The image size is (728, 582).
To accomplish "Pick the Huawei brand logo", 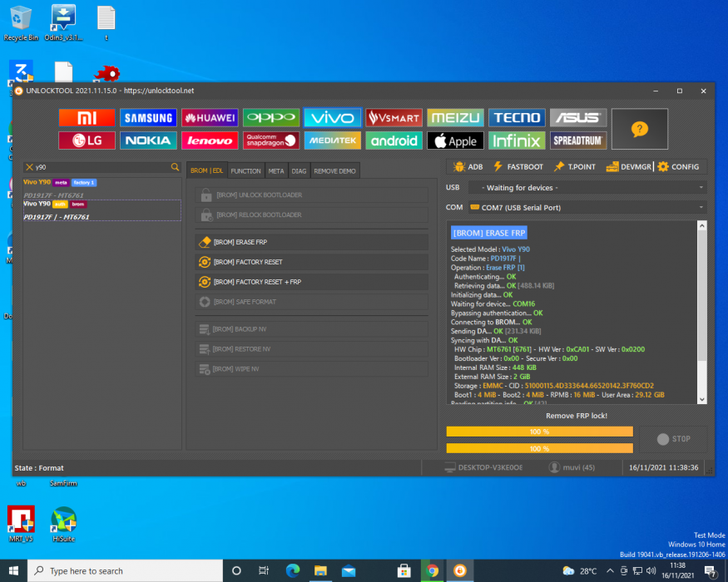I will pos(210,118).
